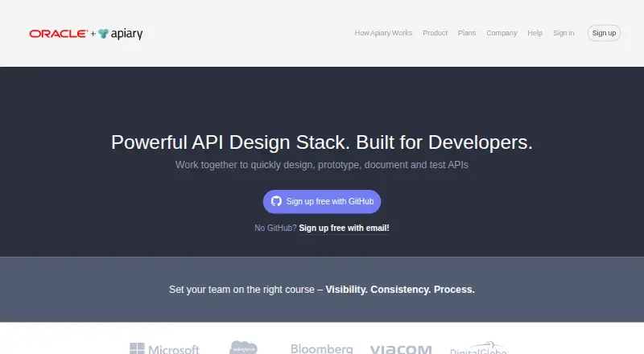Click the DigitalGlobe logo
This screenshot has width=644, height=354.
479,348
